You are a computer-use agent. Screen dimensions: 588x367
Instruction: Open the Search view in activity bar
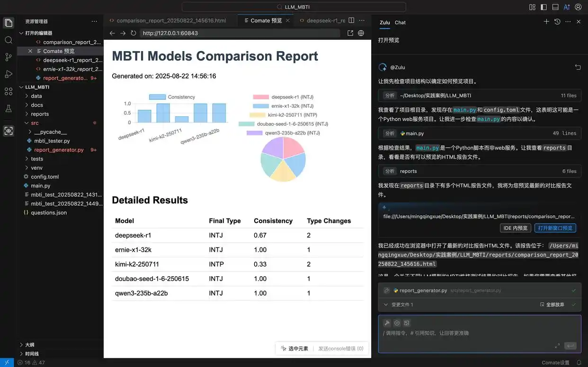tap(9, 40)
